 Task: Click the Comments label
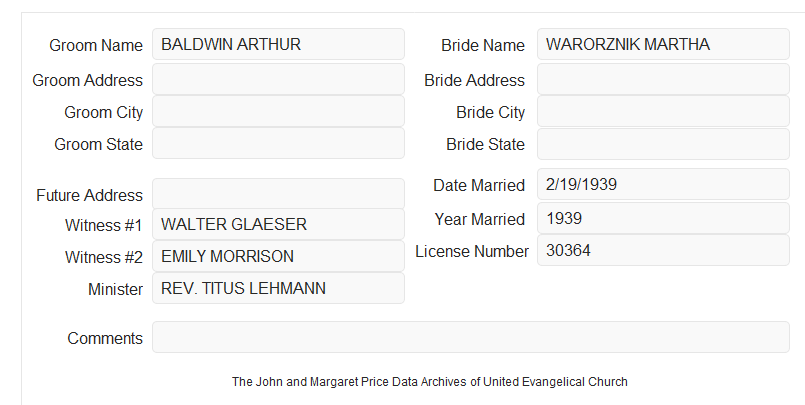click(x=105, y=338)
